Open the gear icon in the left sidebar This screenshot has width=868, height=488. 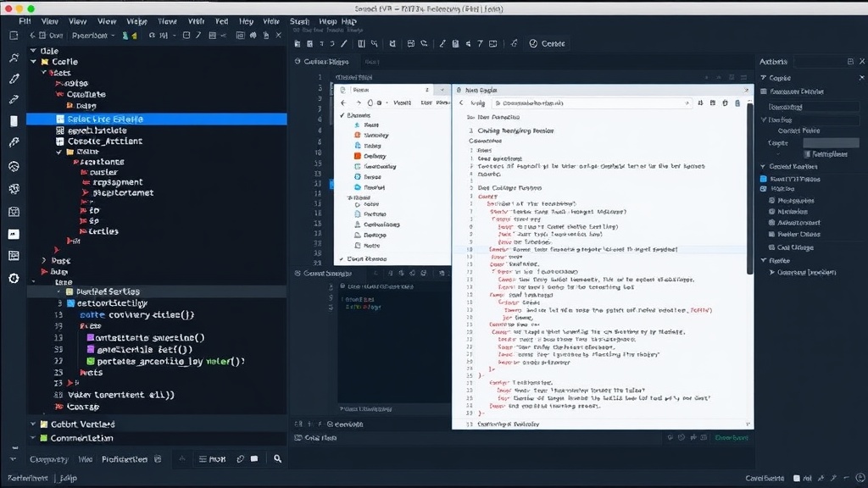tap(14, 278)
